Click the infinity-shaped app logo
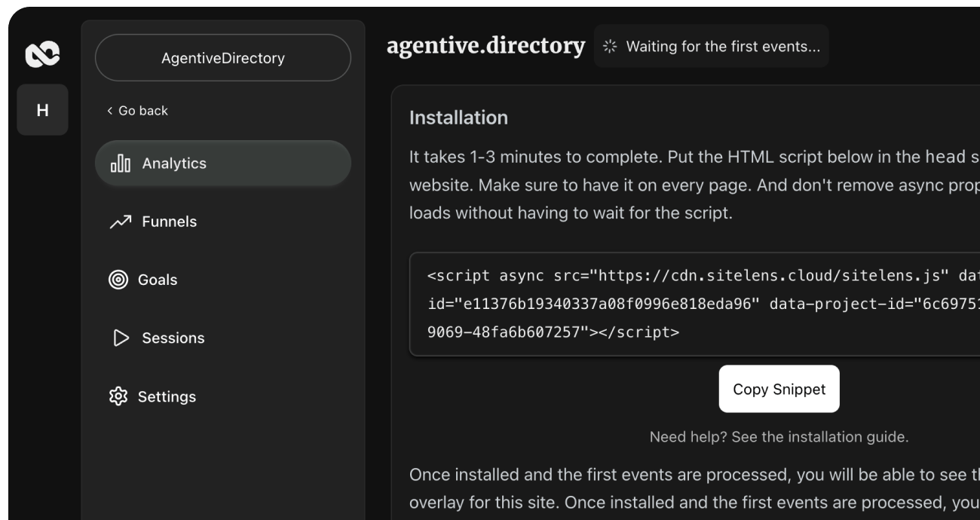This screenshot has width=980, height=520. [x=42, y=54]
